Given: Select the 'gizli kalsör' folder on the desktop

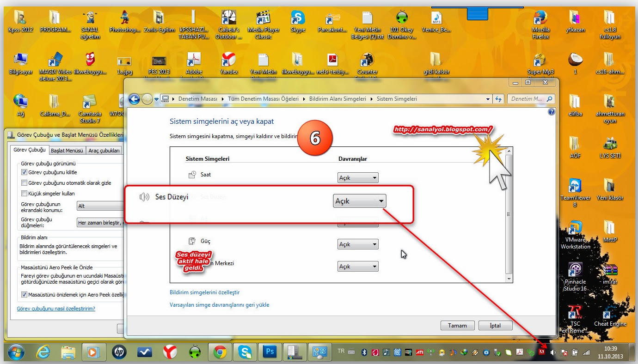Looking at the screenshot, I should [x=436, y=64].
